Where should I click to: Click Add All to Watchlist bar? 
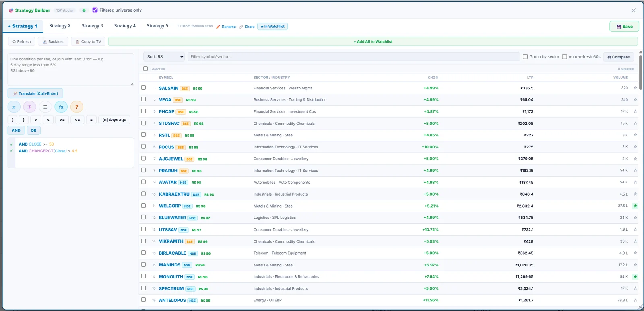pyautogui.click(x=373, y=41)
